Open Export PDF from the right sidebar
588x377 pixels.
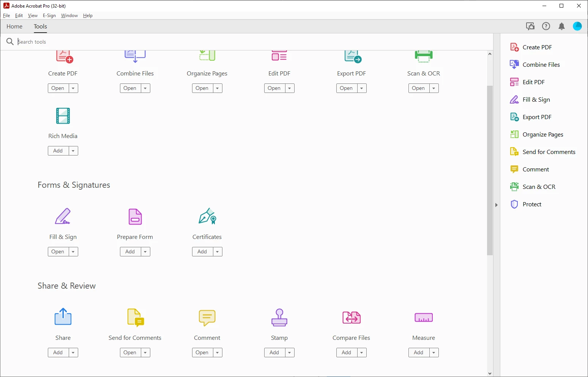531,117
